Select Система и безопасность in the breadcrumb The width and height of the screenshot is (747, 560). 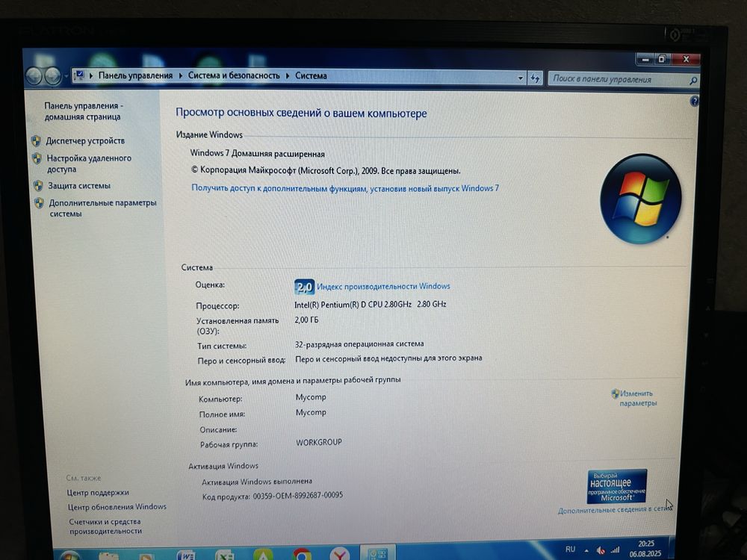click(x=234, y=75)
